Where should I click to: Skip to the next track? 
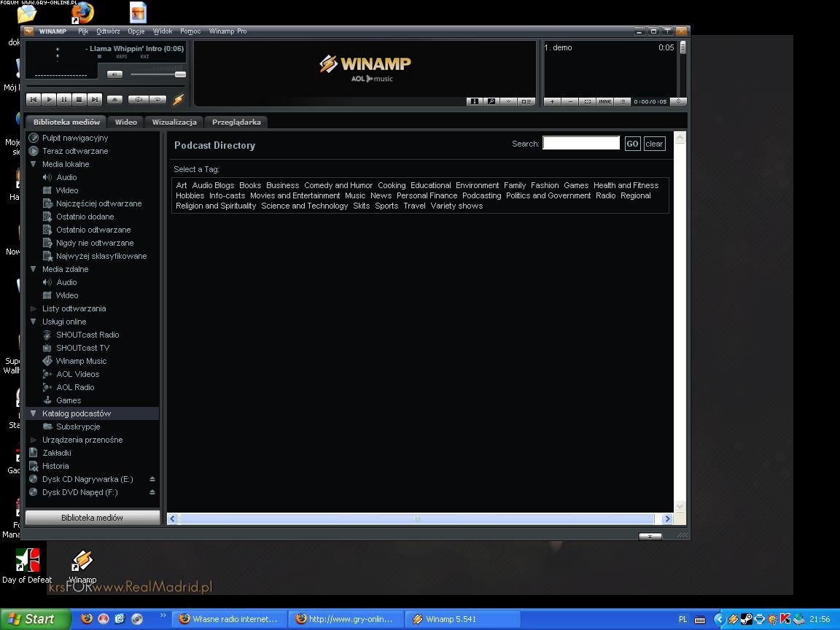tap(94, 99)
